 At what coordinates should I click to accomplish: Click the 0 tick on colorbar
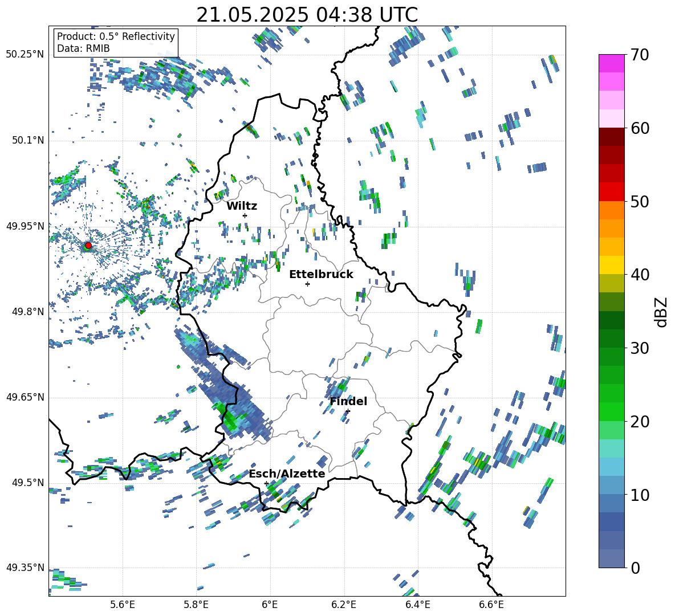(635, 568)
